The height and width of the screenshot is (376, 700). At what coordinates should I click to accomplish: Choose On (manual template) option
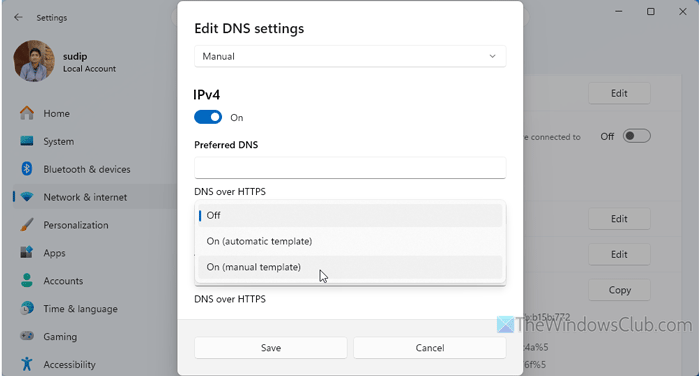click(x=350, y=267)
